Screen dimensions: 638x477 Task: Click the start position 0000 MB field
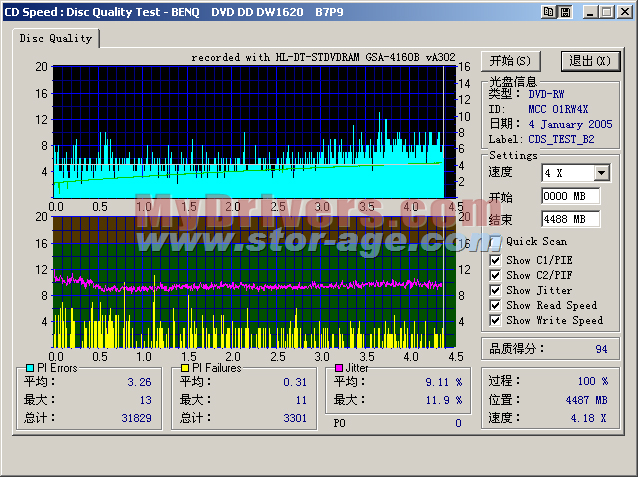[x=570, y=196]
